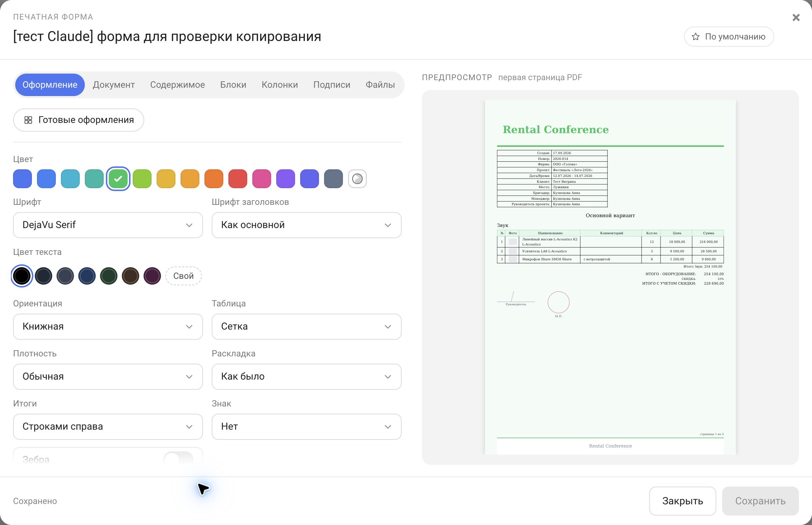Click the Закрыть button
812x525 pixels.
pos(683,501)
